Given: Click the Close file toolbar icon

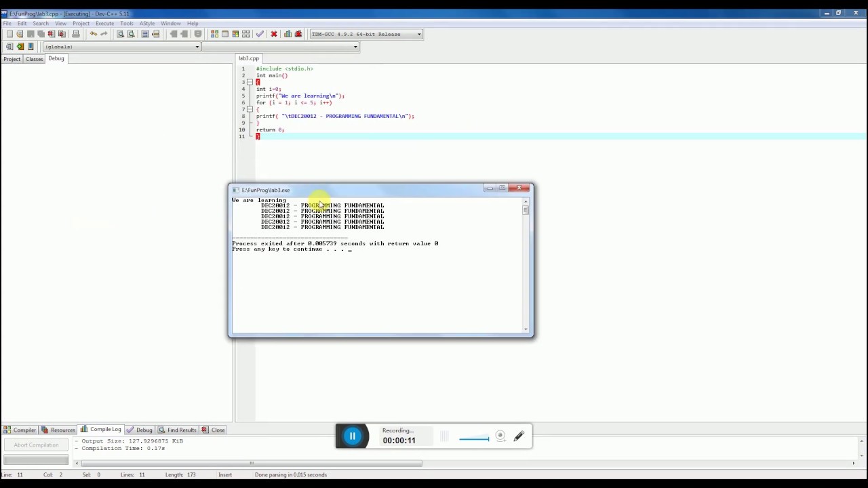Looking at the screenshot, I should click(51, 34).
